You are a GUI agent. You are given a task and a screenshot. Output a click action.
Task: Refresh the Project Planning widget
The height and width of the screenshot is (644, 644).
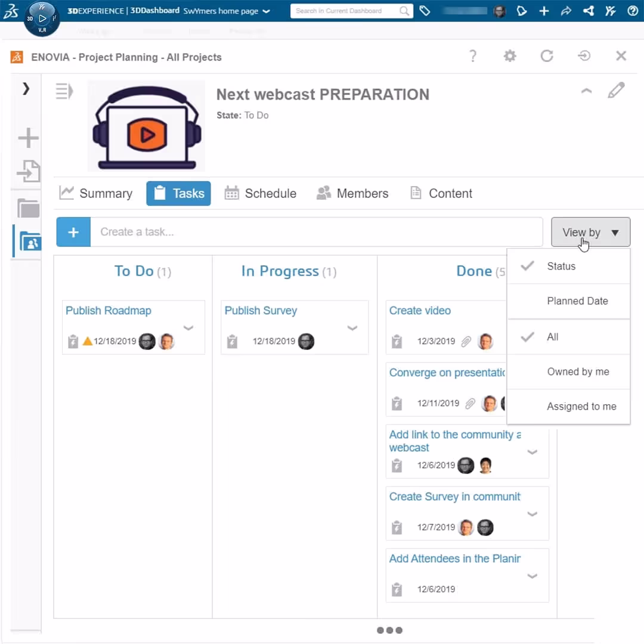(547, 56)
